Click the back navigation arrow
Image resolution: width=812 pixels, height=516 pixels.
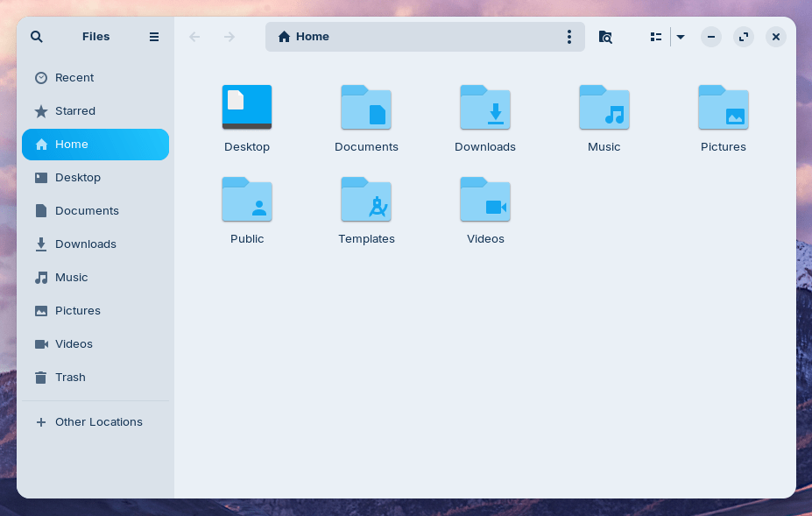point(194,37)
